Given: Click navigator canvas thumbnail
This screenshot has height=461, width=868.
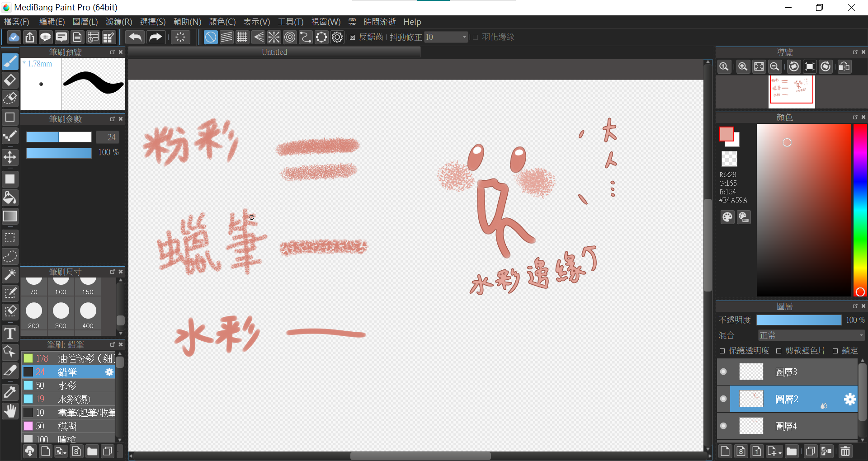Looking at the screenshot, I should click(x=792, y=91).
